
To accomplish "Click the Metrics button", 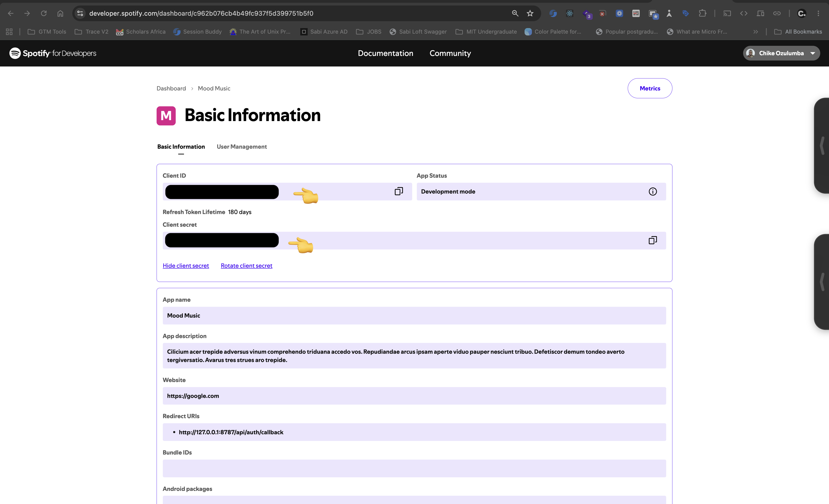I will 650,88.
